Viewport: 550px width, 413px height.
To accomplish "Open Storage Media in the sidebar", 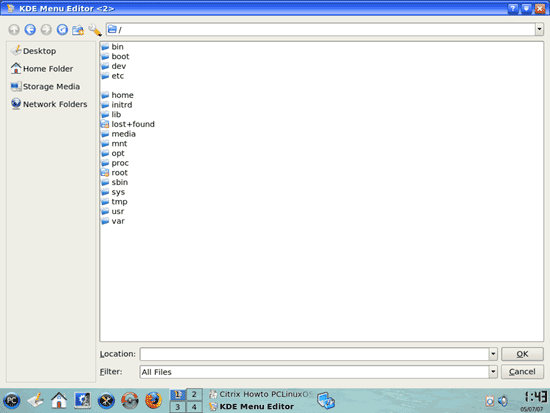I will click(x=45, y=86).
